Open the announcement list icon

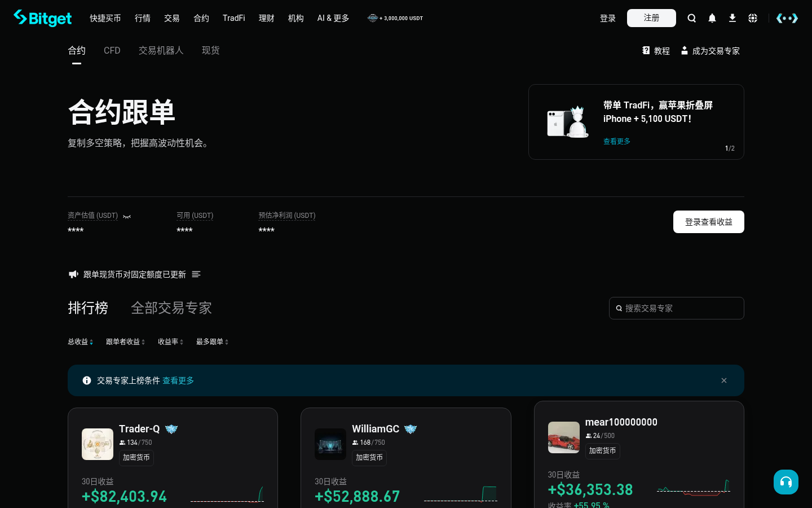[196, 274]
